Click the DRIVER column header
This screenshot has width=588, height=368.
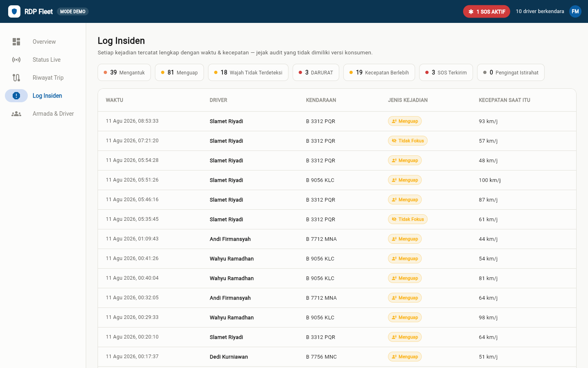pos(218,100)
